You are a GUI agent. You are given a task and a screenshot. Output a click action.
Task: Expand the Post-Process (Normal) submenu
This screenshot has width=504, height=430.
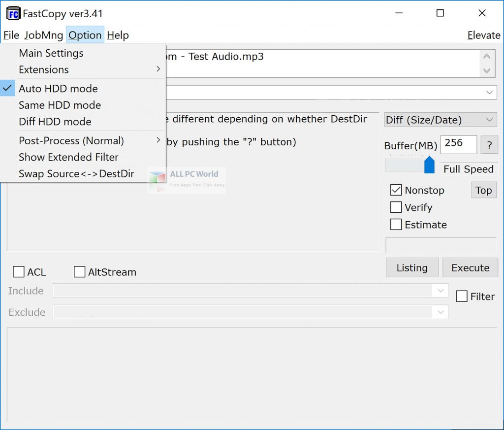83,140
